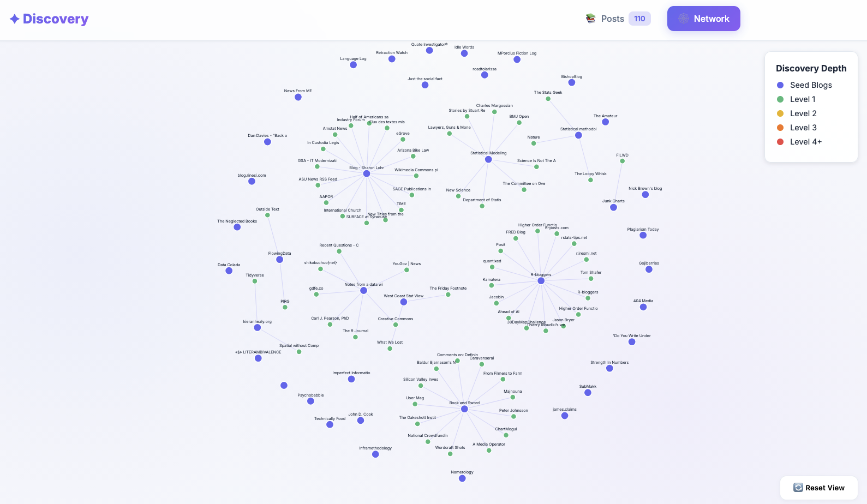Click the spider-web icon on the Network button
This screenshot has height=504, width=867.
click(683, 18)
